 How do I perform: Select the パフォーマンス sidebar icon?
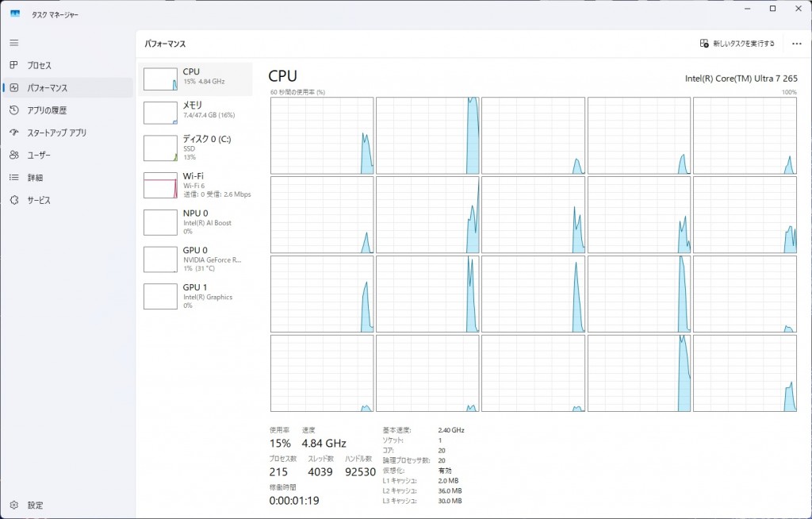[x=13, y=88]
